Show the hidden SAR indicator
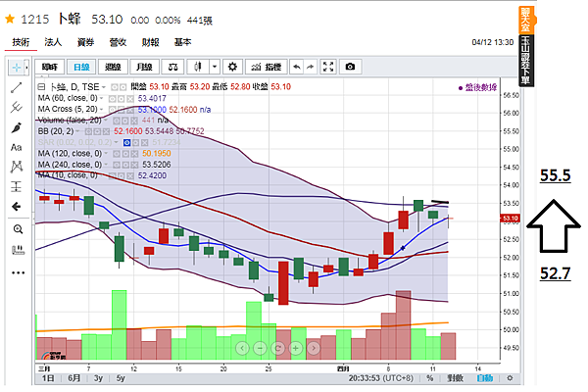The image size is (588, 392). (x=126, y=142)
